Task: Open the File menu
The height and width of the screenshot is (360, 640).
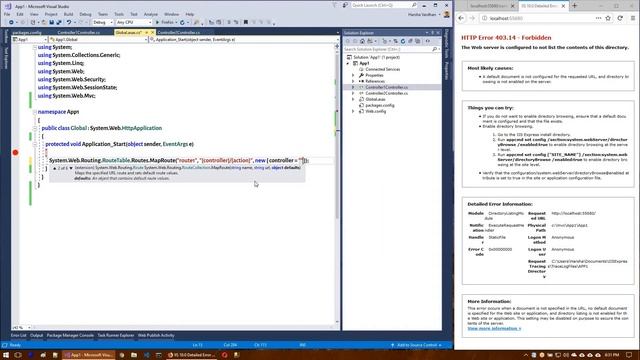Action: point(7,14)
